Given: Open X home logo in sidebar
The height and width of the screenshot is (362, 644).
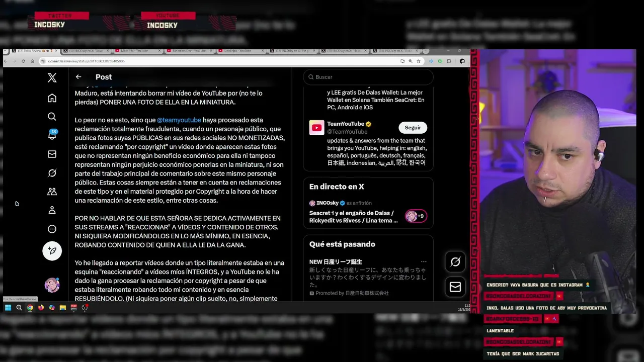Looking at the screenshot, I should tap(52, 77).
